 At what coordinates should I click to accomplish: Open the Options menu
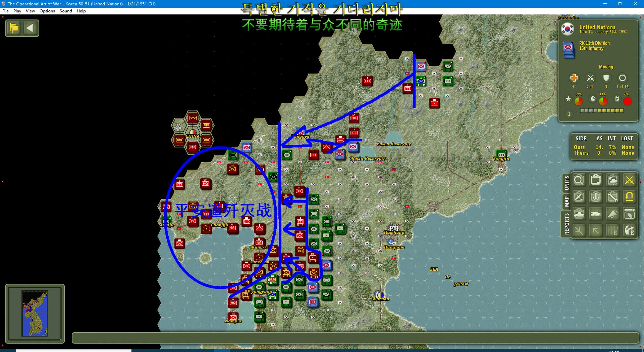click(47, 11)
